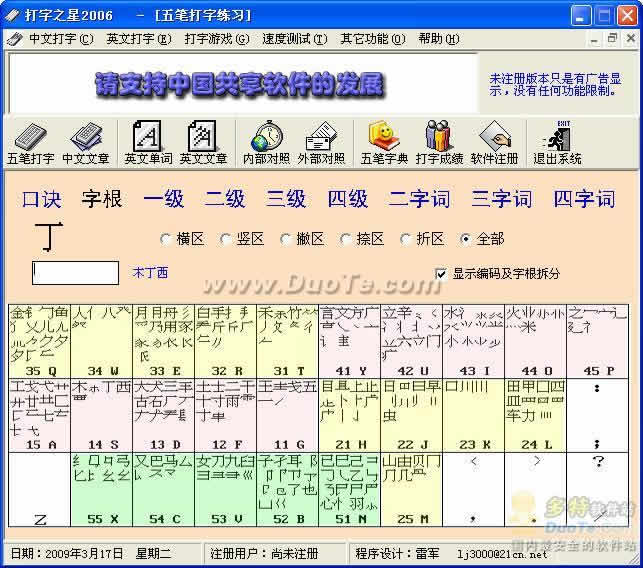Click the typing input field
Screen dimensions: 643x568
76,272
